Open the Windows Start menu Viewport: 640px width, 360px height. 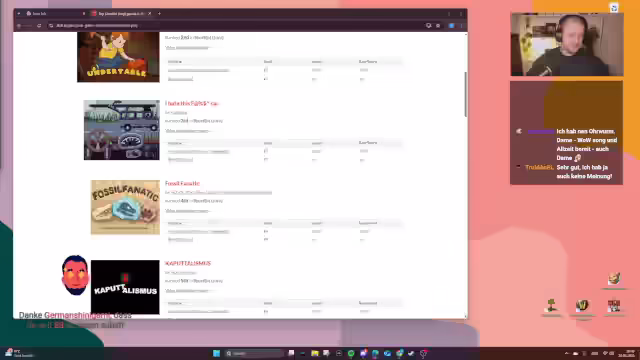click(216, 353)
